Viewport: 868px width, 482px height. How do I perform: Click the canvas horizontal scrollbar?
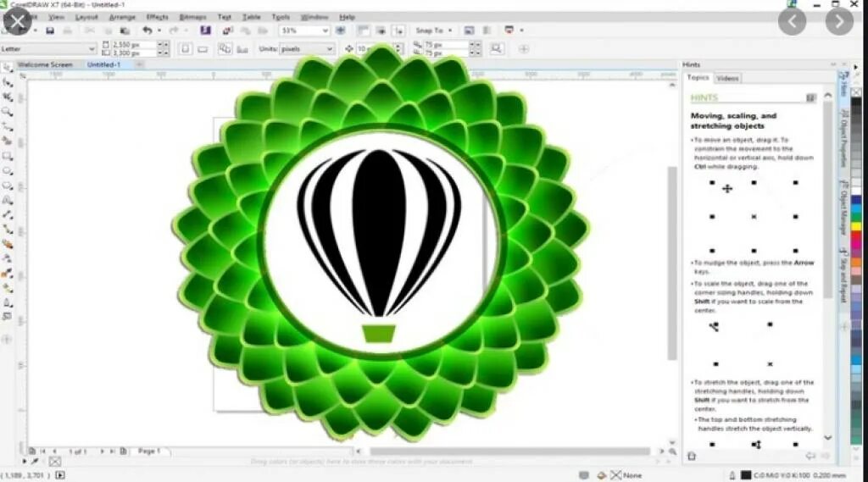509,452
